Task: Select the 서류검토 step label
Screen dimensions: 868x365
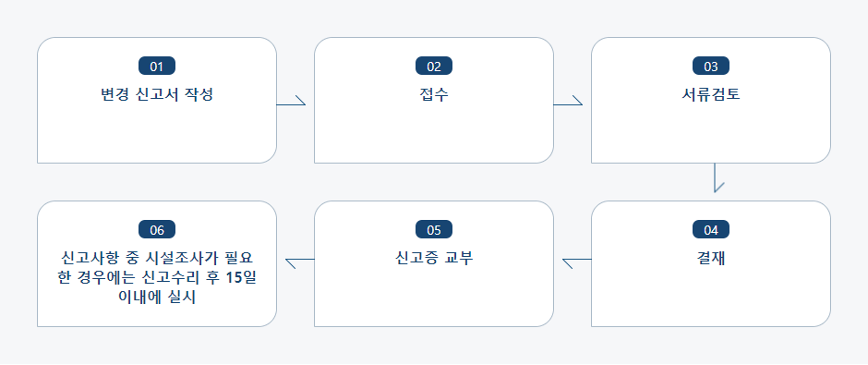Action: (711, 94)
